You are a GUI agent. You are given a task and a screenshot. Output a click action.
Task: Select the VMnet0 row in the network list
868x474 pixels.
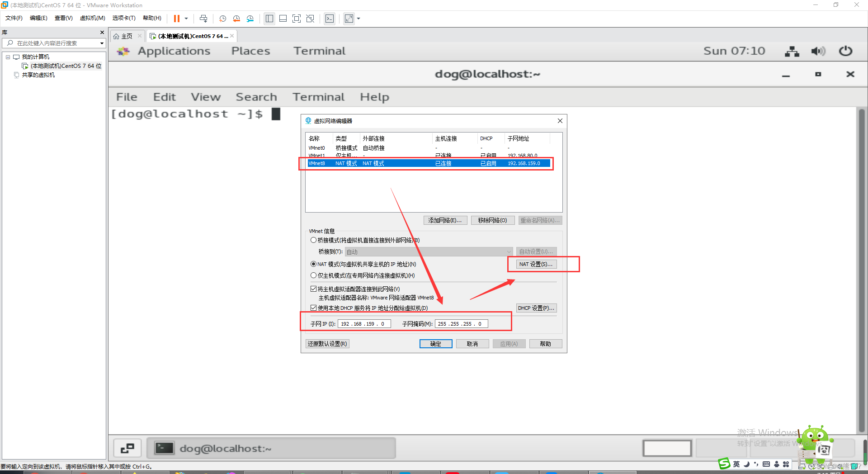(429, 148)
